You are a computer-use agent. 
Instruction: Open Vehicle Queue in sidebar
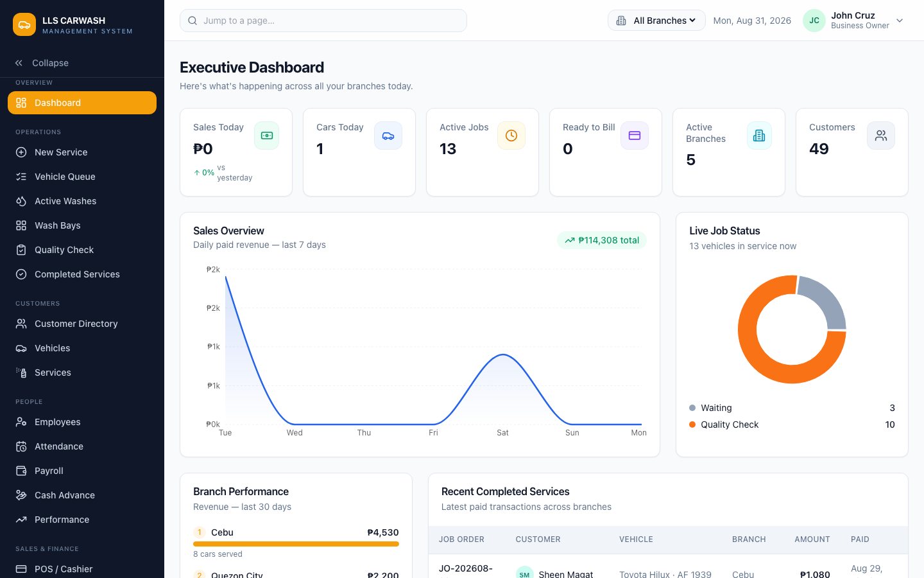[82, 177]
